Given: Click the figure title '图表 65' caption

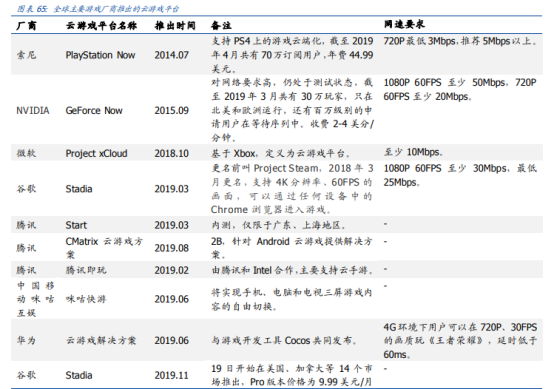Looking at the screenshot, I should [98, 9].
